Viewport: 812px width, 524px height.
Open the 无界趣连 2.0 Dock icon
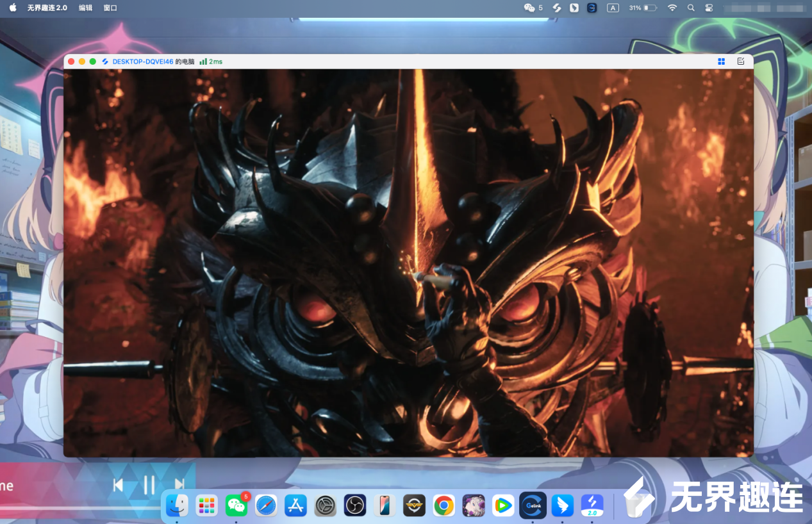[592, 505]
